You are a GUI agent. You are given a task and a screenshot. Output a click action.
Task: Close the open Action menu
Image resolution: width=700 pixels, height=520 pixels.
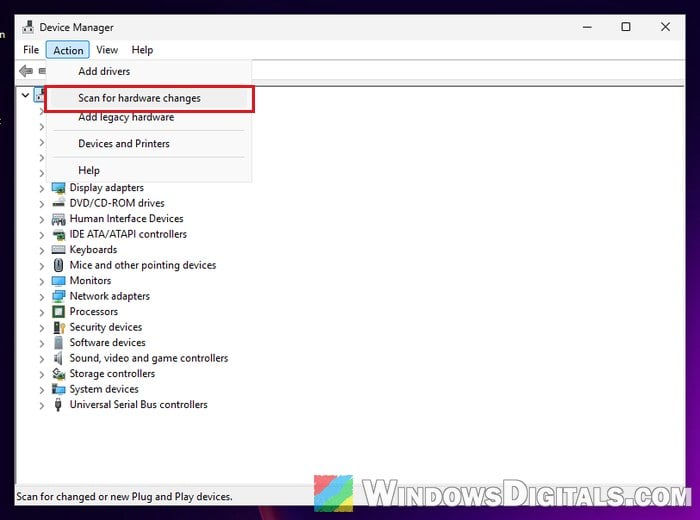[68, 50]
